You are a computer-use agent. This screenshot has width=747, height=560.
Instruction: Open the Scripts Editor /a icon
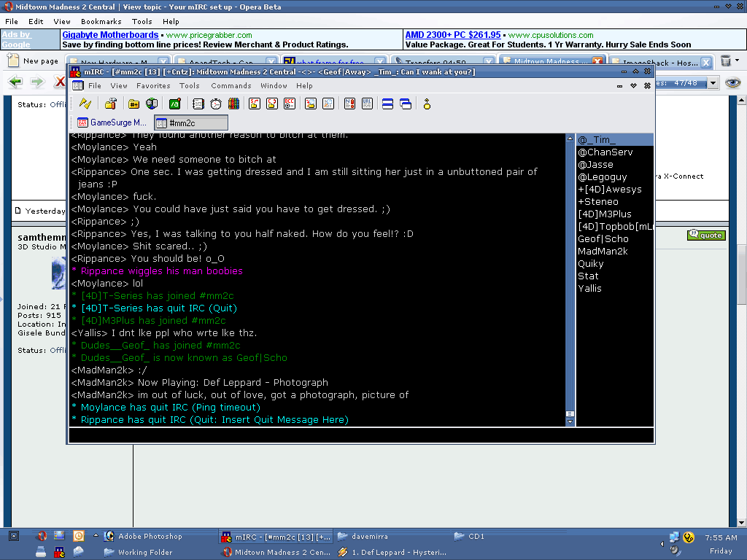coord(174,104)
